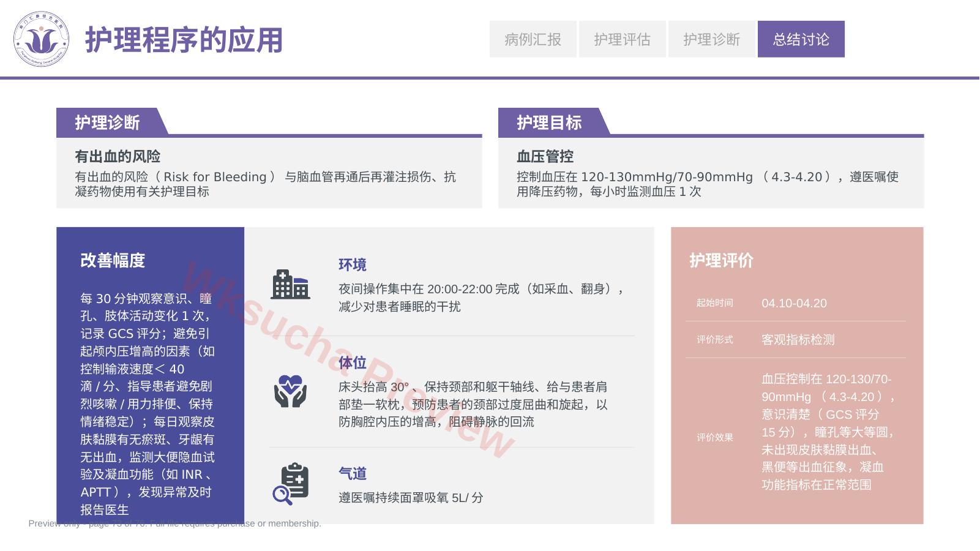
Task: Select the heading 有出血的风险
Action: (x=118, y=156)
